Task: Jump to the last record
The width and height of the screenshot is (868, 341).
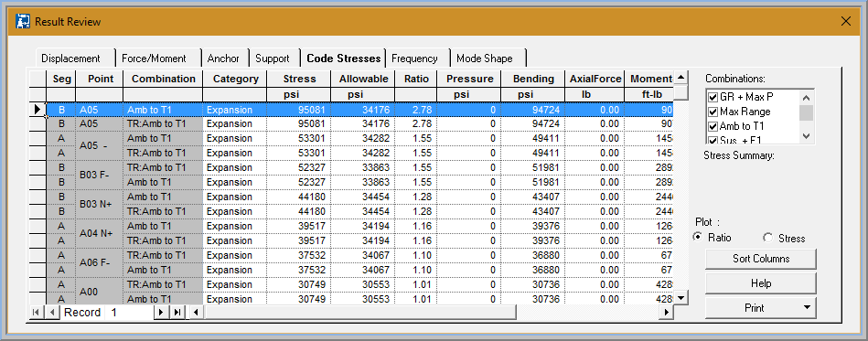Action: point(177,313)
